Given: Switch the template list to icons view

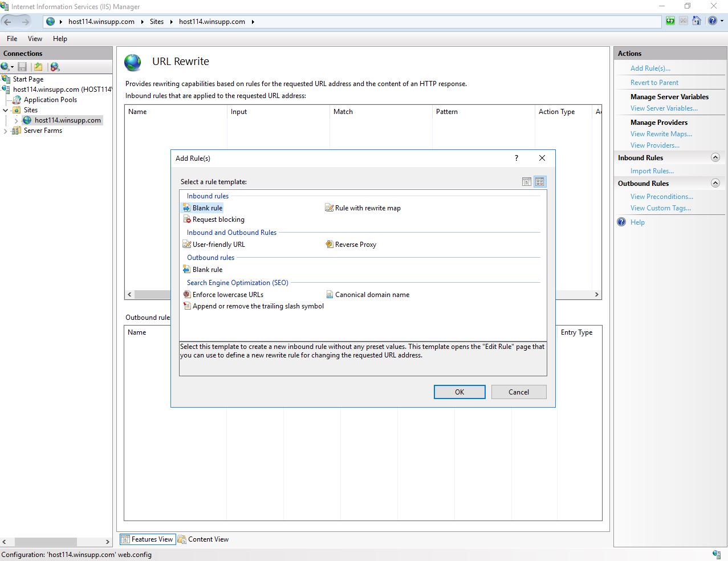Looking at the screenshot, I should [540, 182].
